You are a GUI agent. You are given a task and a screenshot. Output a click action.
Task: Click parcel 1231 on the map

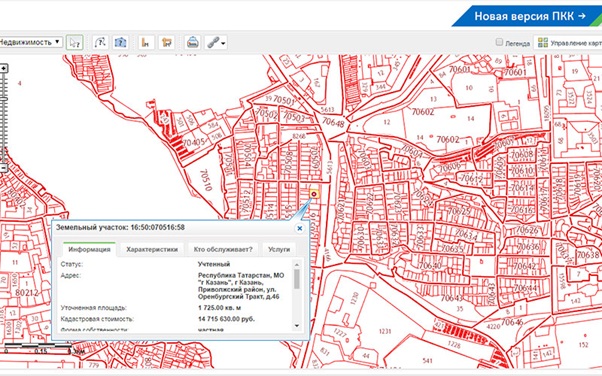click(x=385, y=331)
